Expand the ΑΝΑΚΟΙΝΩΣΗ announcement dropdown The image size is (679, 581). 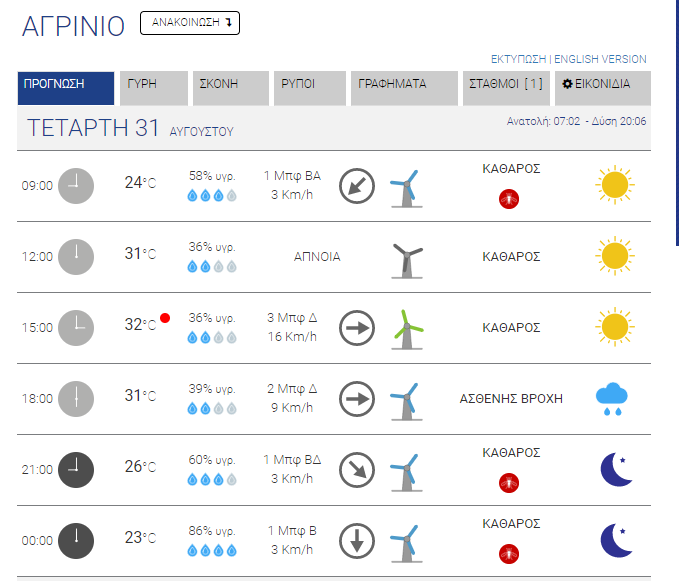190,23
